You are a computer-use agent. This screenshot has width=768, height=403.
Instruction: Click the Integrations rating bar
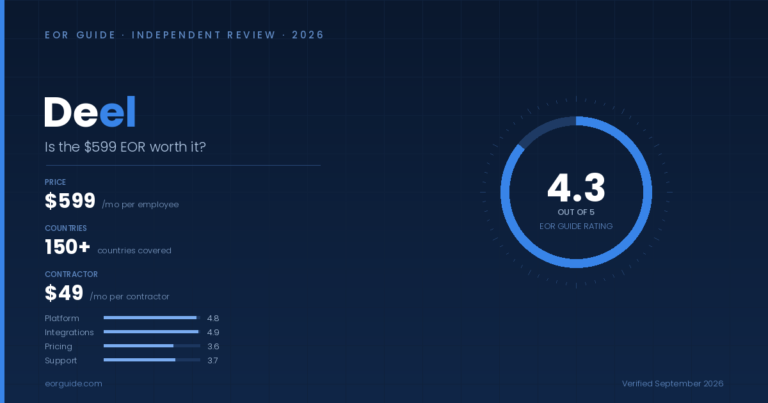(x=152, y=332)
